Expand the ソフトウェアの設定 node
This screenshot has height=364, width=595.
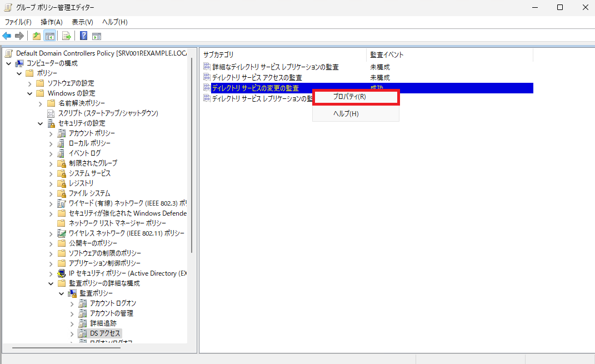29,83
